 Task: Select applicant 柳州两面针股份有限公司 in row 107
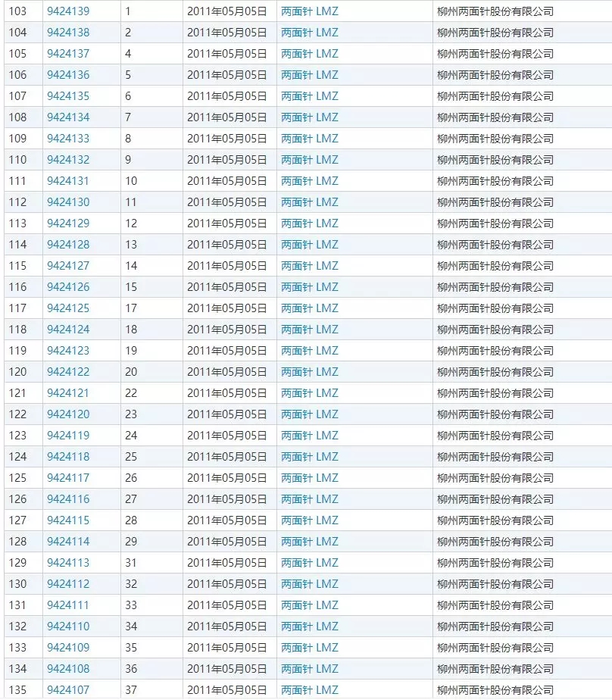pyautogui.click(x=495, y=96)
